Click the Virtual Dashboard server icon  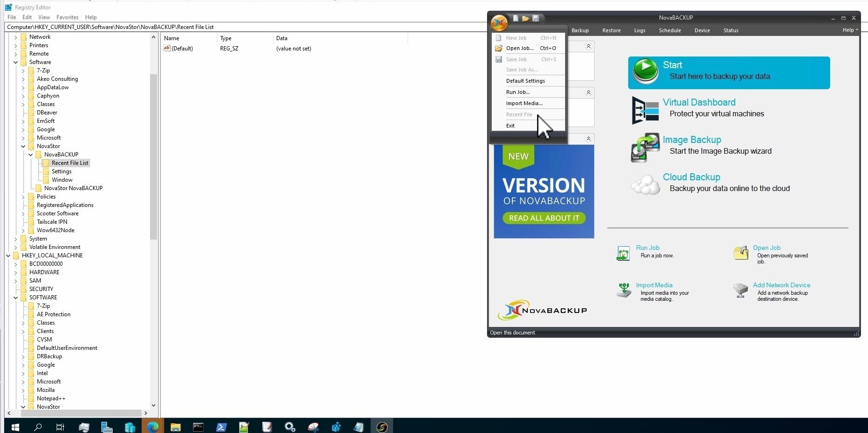coord(646,110)
